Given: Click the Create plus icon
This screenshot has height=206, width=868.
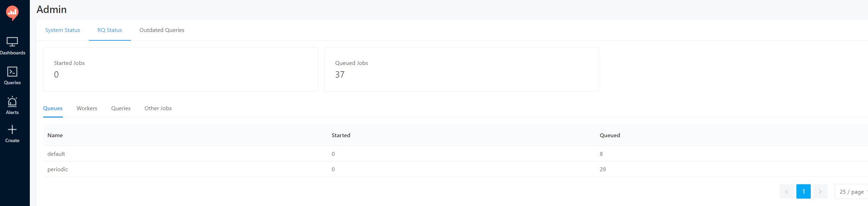Looking at the screenshot, I should 12,129.
